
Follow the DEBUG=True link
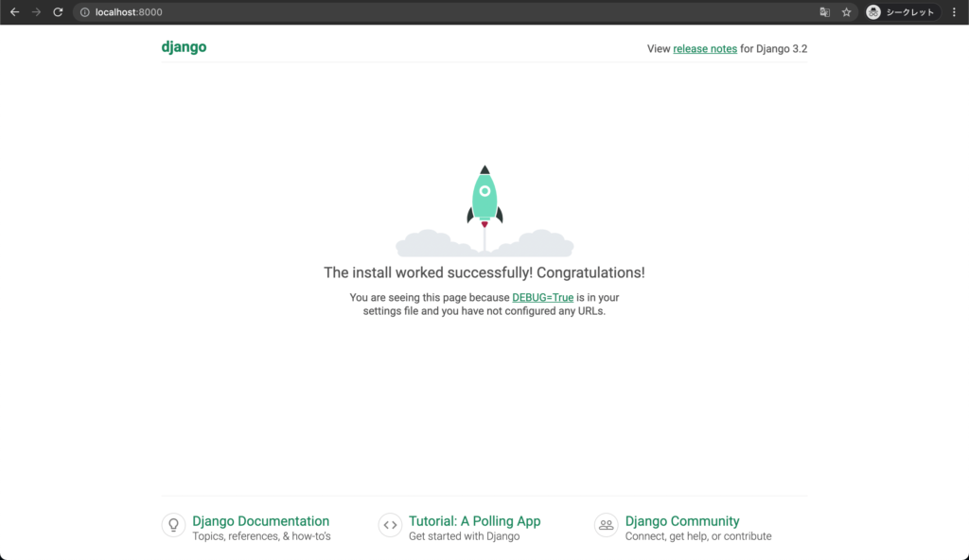pos(542,297)
